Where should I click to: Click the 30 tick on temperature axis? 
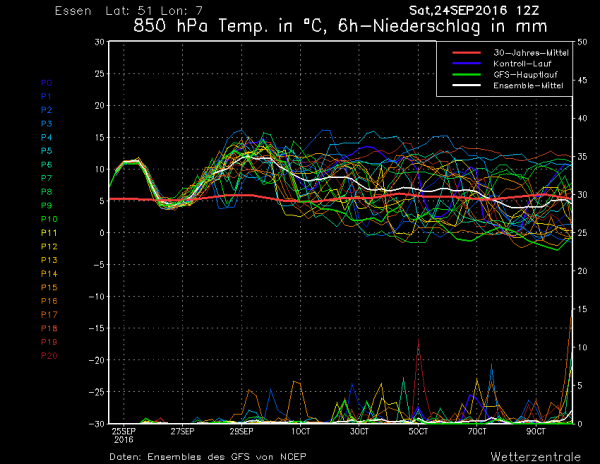[x=99, y=42]
